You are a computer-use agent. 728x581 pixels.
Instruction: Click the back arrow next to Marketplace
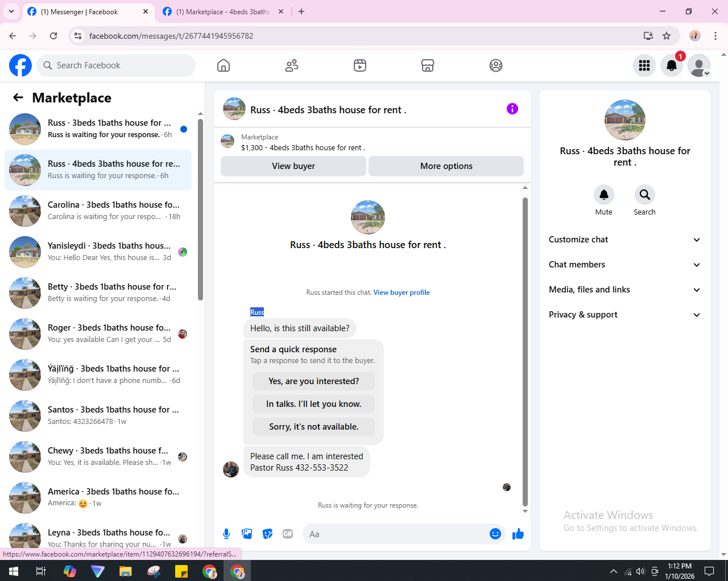(x=18, y=97)
